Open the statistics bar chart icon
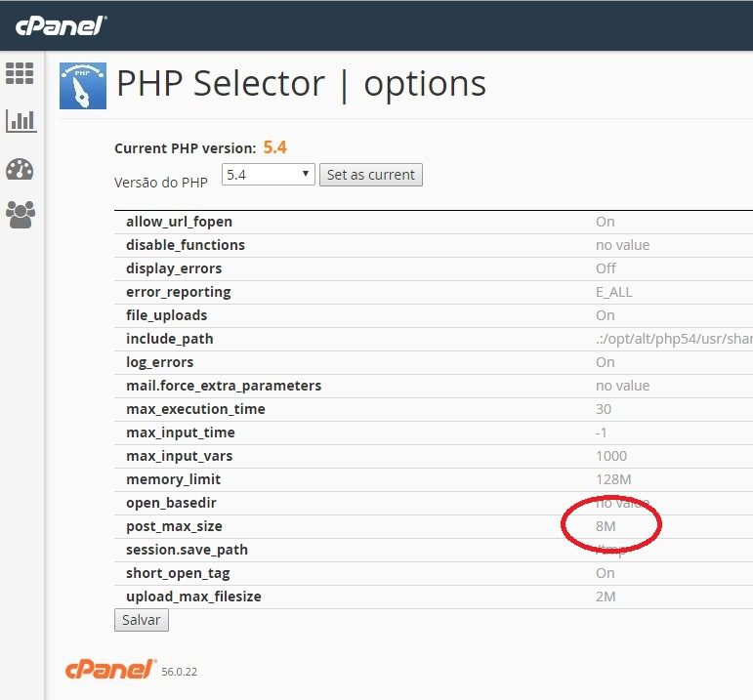This screenshot has height=700, width=753. click(21, 120)
